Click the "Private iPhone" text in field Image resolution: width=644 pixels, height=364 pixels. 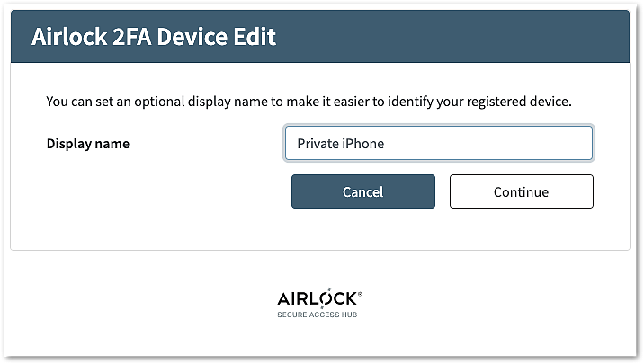point(340,144)
